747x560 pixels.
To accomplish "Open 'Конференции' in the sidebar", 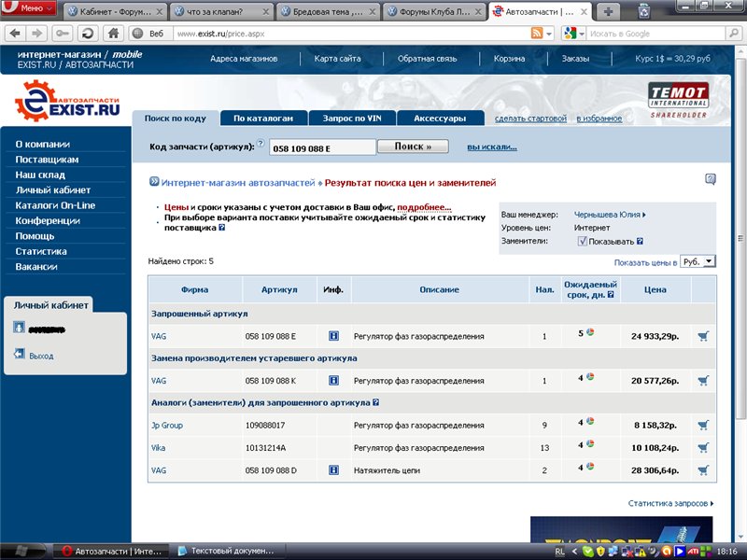I will [48, 220].
